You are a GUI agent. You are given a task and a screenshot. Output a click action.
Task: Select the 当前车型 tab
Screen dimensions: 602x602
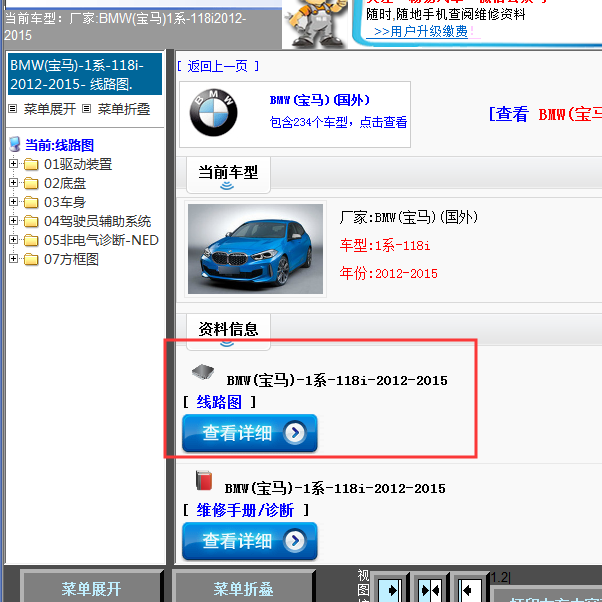click(228, 175)
